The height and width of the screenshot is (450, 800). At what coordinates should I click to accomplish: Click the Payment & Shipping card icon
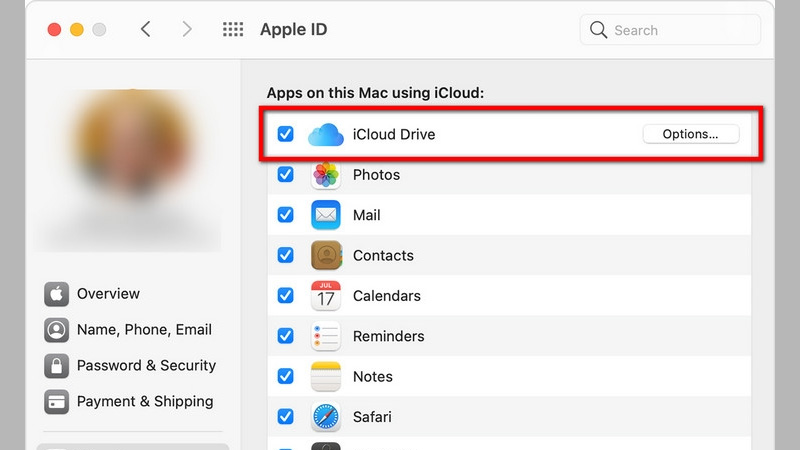[x=57, y=402]
